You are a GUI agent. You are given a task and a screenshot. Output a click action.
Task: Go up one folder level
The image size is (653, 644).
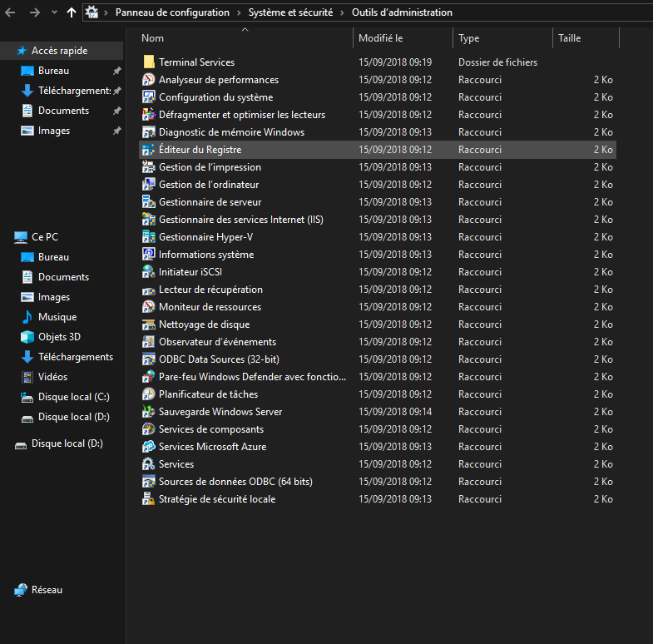72,12
